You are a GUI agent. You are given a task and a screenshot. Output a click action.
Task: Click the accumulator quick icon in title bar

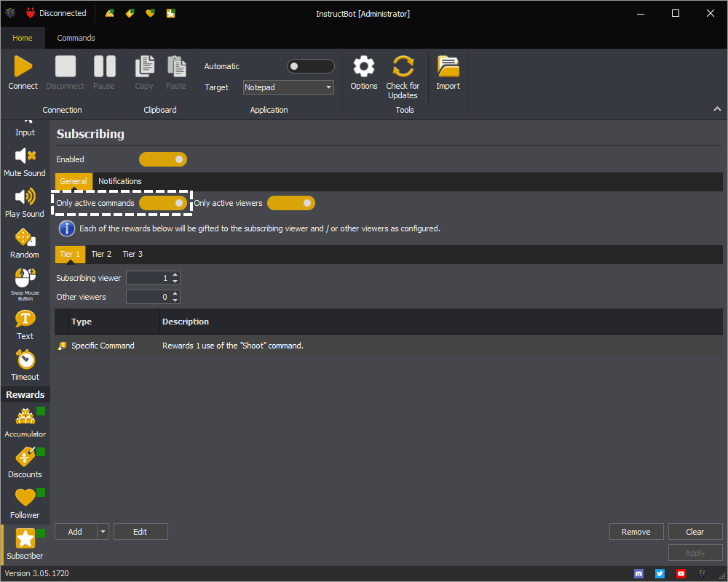click(110, 14)
